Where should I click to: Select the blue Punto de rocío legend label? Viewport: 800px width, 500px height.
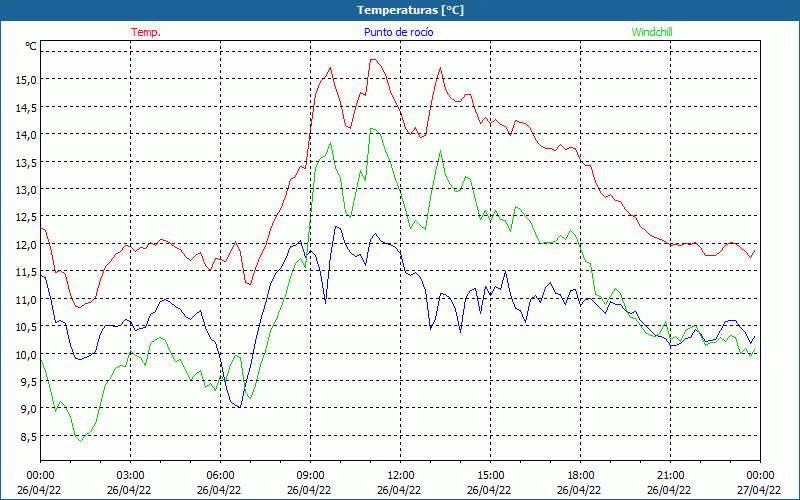click(398, 32)
